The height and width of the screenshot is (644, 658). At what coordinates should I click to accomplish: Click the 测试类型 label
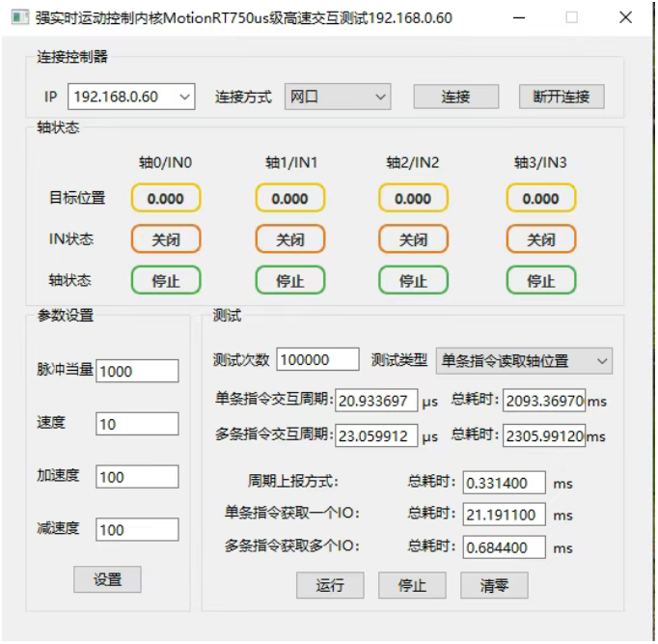click(399, 360)
